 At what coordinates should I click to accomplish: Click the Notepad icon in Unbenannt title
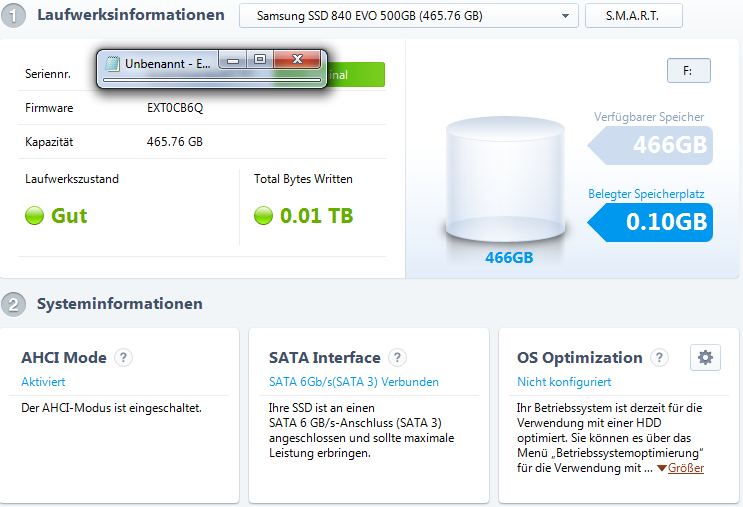pos(112,63)
